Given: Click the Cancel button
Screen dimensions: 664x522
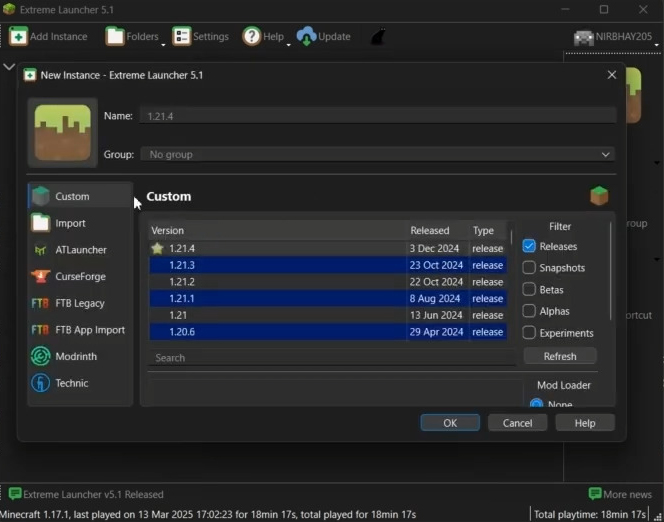Looking at the screenshot, I should 517,423.
